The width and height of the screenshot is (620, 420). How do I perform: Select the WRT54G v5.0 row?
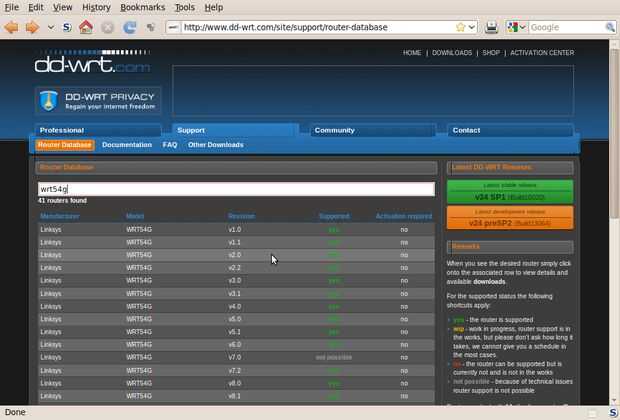tap(236, 319)
